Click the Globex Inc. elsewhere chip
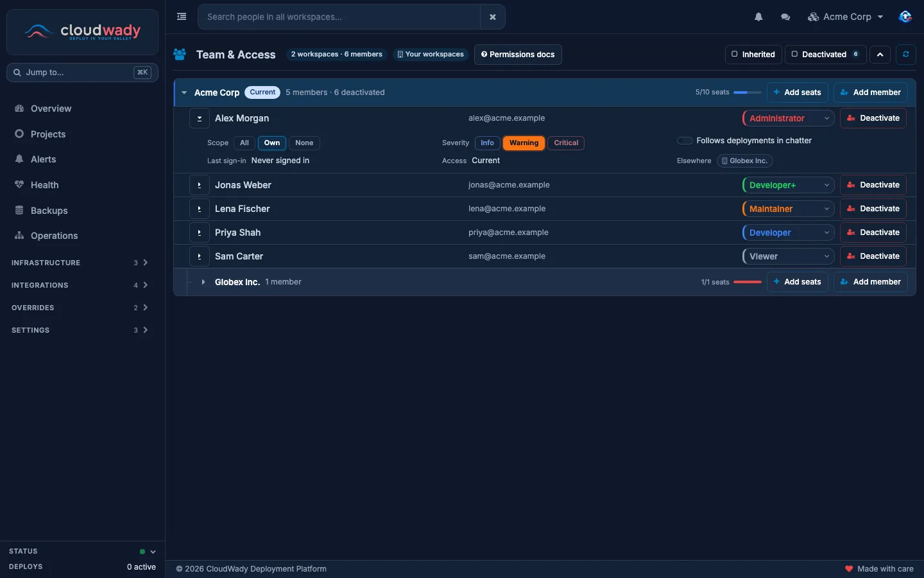924x578 pixels. [x=744, y=161]
